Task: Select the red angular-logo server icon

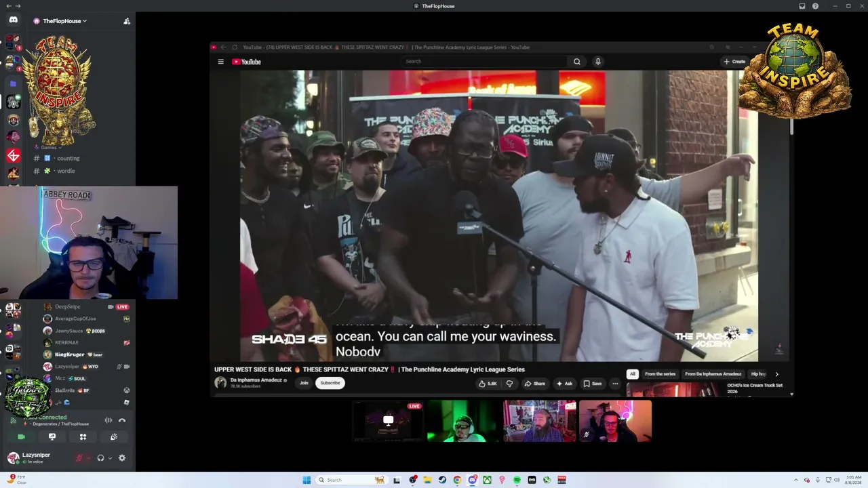Action: tap(13, 156)
